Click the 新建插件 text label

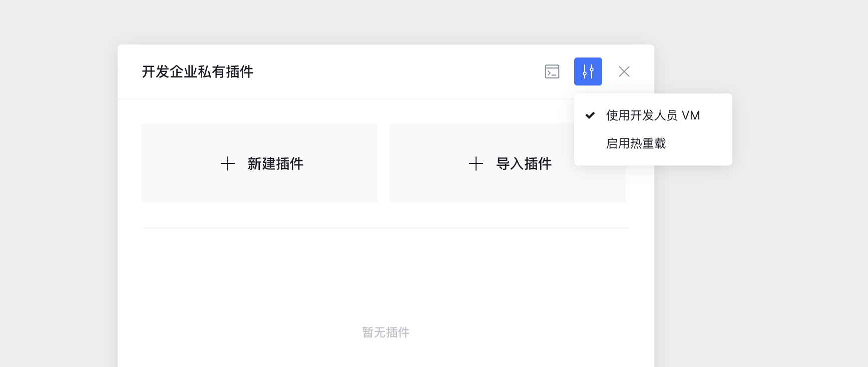tap(275, 163)
